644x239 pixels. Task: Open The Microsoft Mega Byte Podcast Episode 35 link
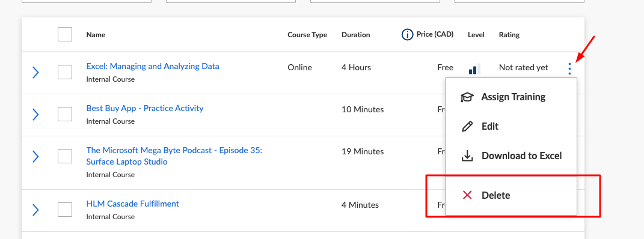pos(174,156)
